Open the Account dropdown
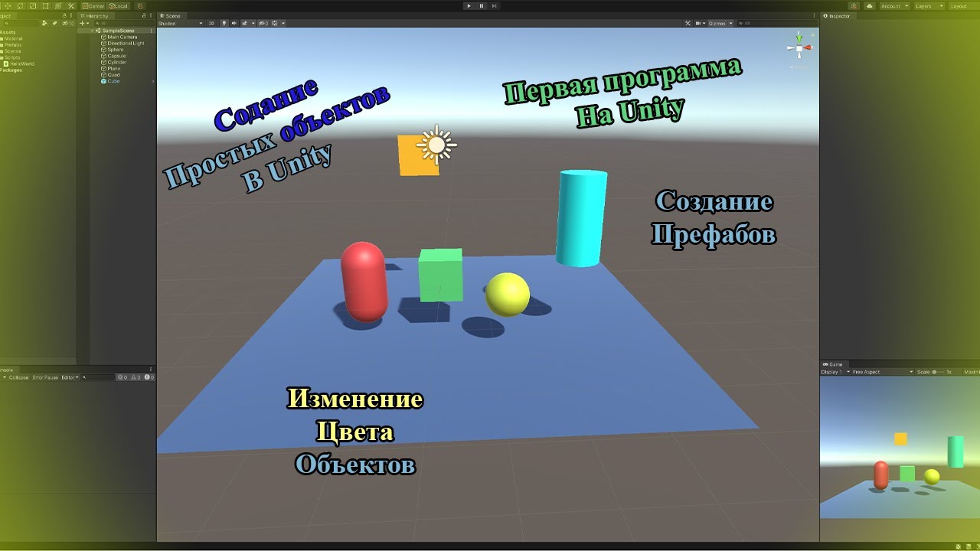The height and width of the screenshot is (551, 980). point(894,6)
